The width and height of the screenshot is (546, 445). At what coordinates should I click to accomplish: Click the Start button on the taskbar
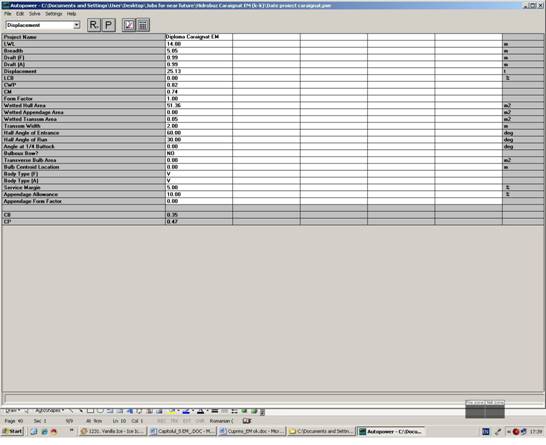point(13,431)
